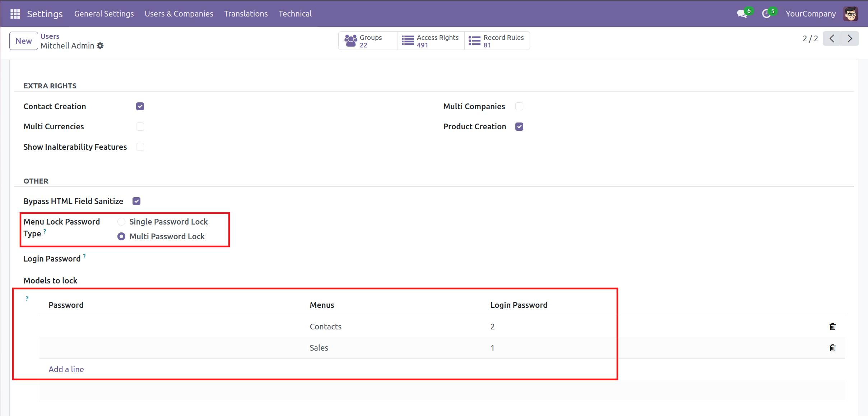Enable the Multi Companies checkbox
This screenshot has height=416, width=868.
coord(519,106)
